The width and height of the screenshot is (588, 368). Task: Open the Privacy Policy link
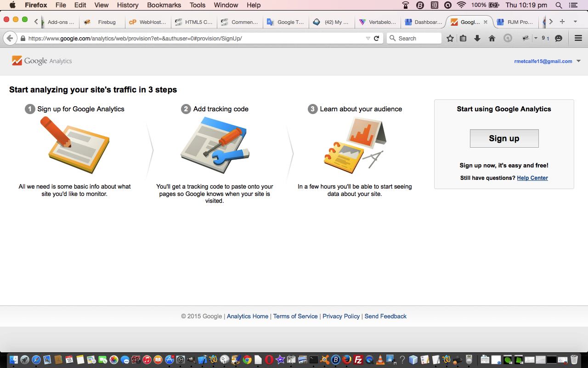click(x=341, y=316)
